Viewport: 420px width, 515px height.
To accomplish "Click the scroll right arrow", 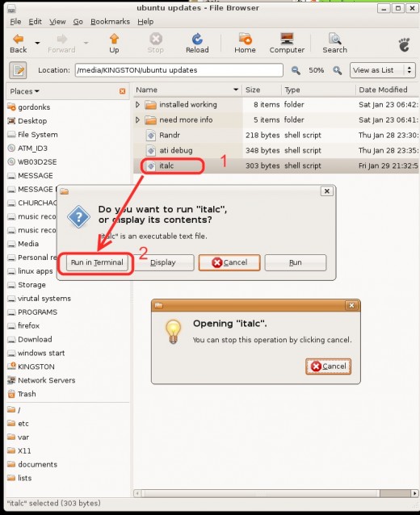I will tap(414, 493).
